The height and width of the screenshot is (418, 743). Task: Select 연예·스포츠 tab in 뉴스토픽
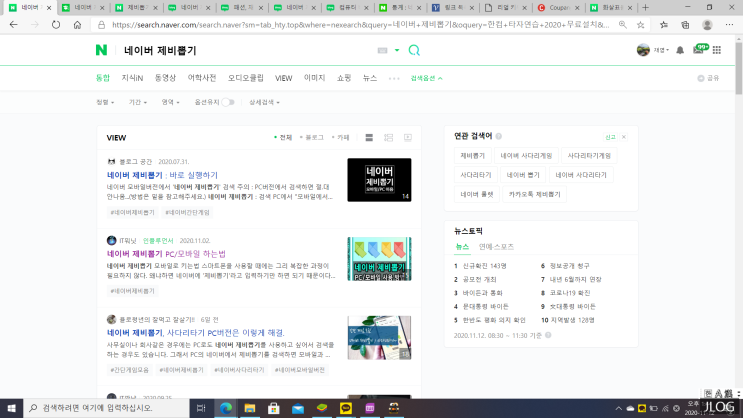coord(496,246)
